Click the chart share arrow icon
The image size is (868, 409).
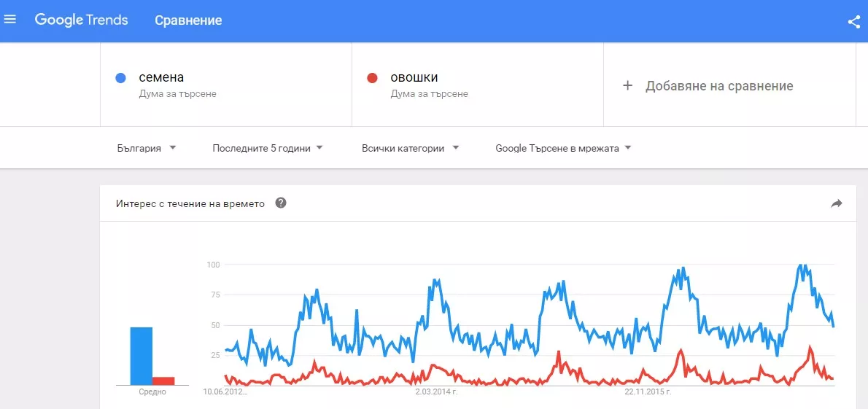837,203
